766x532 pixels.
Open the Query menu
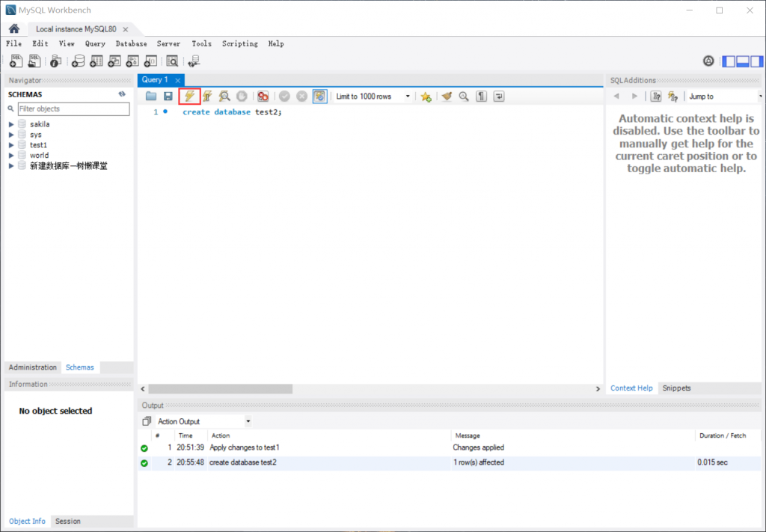95,43
